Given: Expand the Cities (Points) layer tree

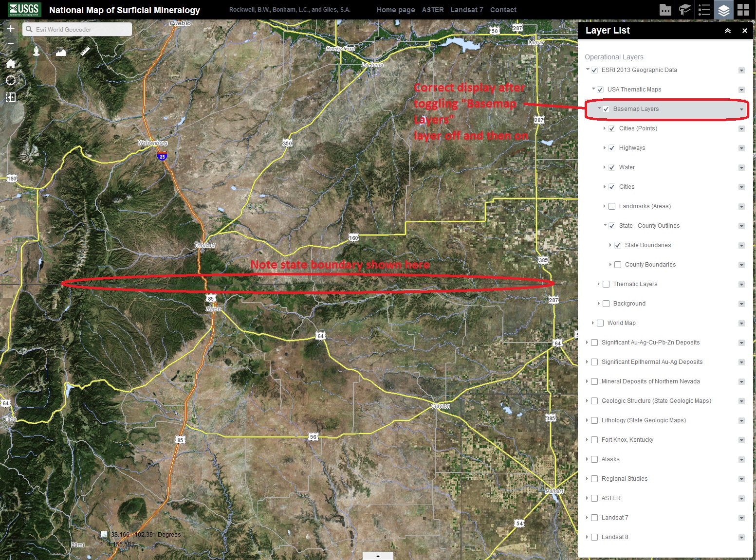Looking at the screenshot, I should coord(605,128).
